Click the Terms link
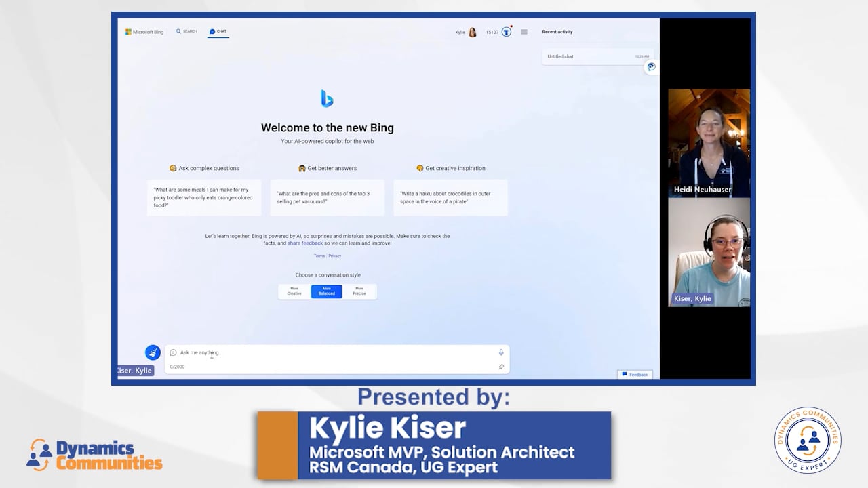 (x=319, y=256)
